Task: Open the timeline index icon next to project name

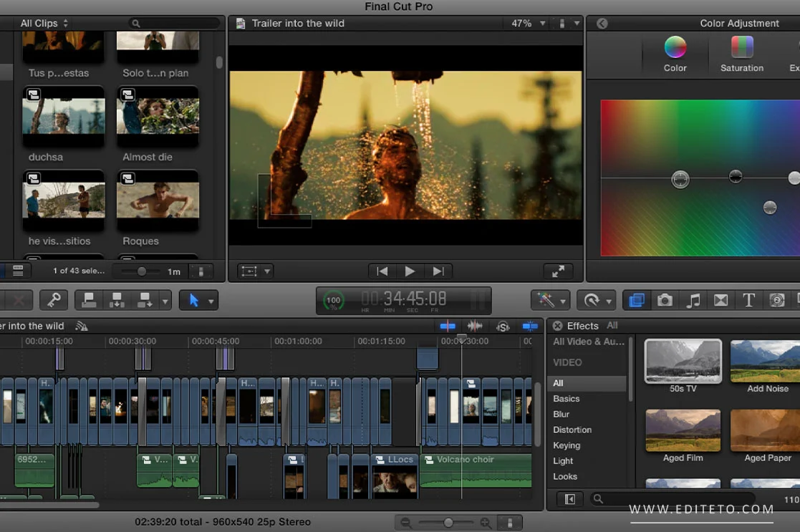Action: point(82,326)
